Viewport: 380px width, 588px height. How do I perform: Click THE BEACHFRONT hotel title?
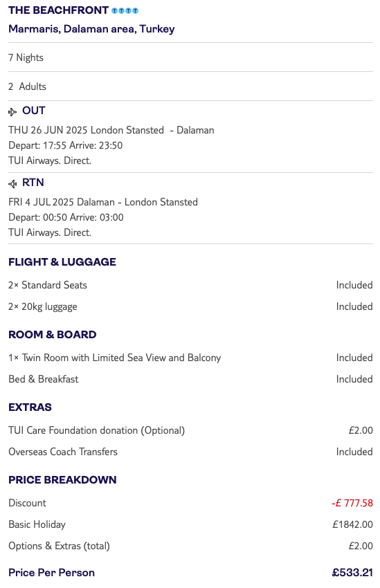[59, 10]
